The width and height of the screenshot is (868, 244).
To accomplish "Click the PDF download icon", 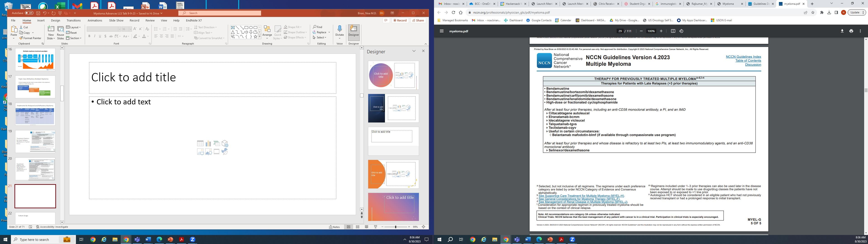I will [x=842, y=31].
